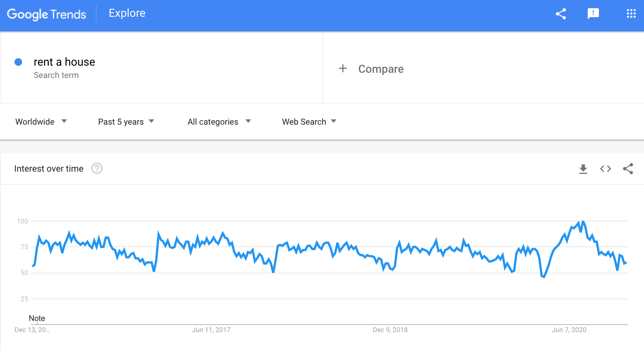644x350 pixels.
Task: Open the Worldwide region dropdown
Action: 41,122
